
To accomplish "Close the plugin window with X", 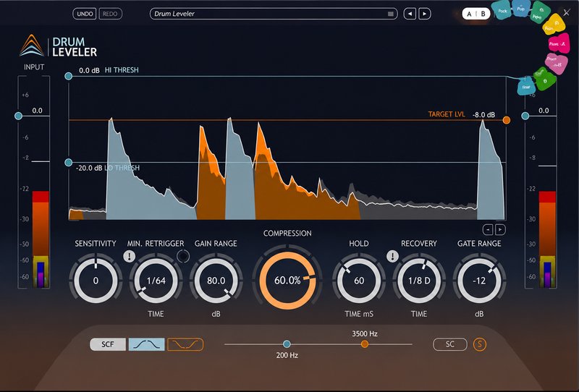I will 567,13.
